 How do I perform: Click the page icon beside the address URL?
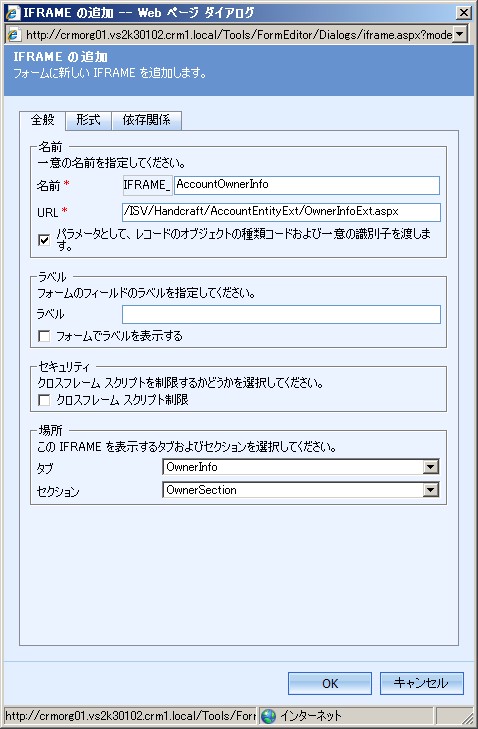(14, 35)
